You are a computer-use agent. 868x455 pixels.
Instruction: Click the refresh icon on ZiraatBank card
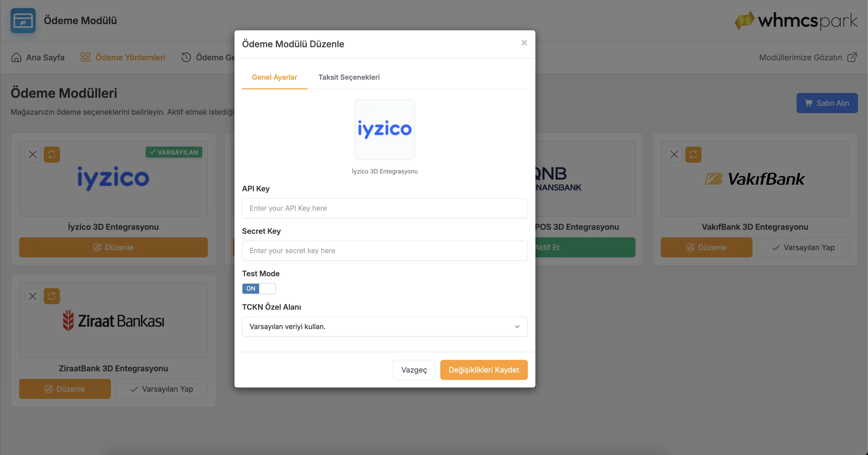pos(52,296)
